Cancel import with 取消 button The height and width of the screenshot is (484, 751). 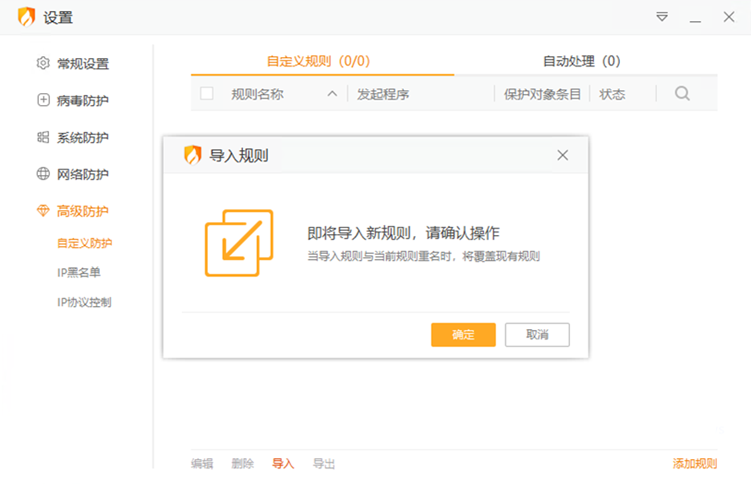(x=537, y=335)
